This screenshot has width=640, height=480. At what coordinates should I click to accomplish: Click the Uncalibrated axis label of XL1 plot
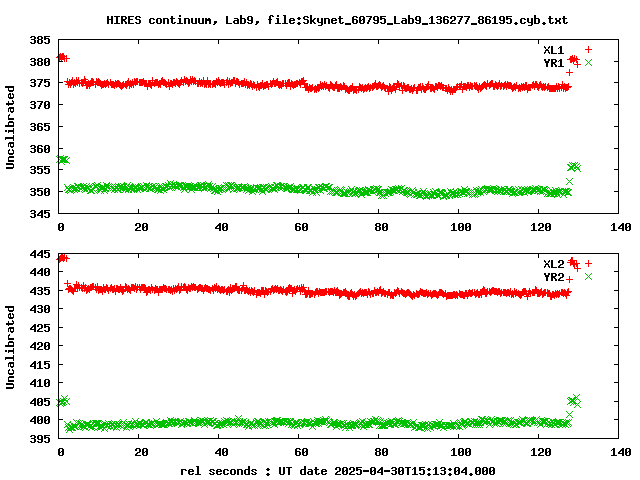coord(10,127)
